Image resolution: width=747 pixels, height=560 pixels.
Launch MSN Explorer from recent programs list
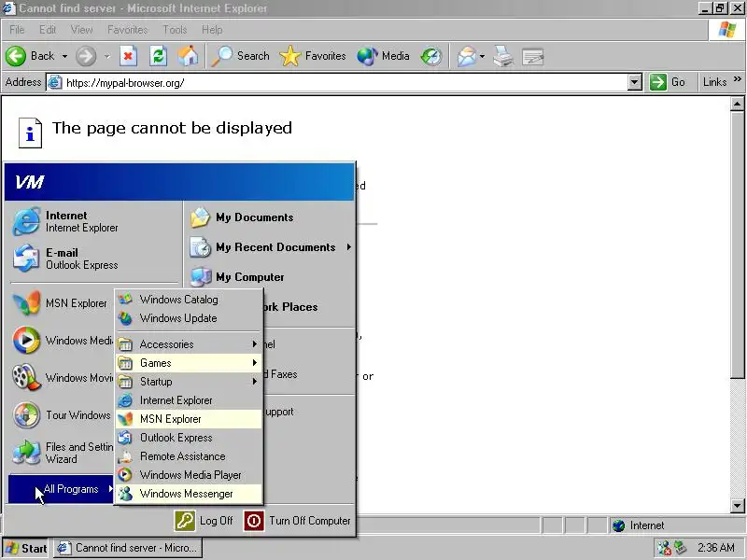[x=61, y=303]
